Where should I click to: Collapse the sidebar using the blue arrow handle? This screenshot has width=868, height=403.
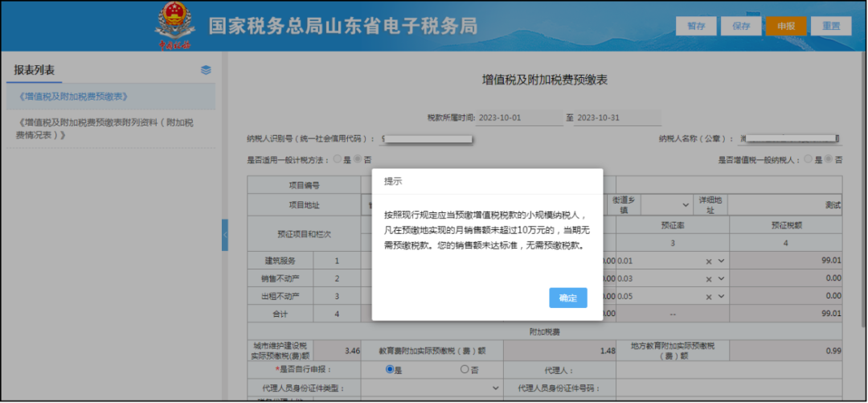225,235
